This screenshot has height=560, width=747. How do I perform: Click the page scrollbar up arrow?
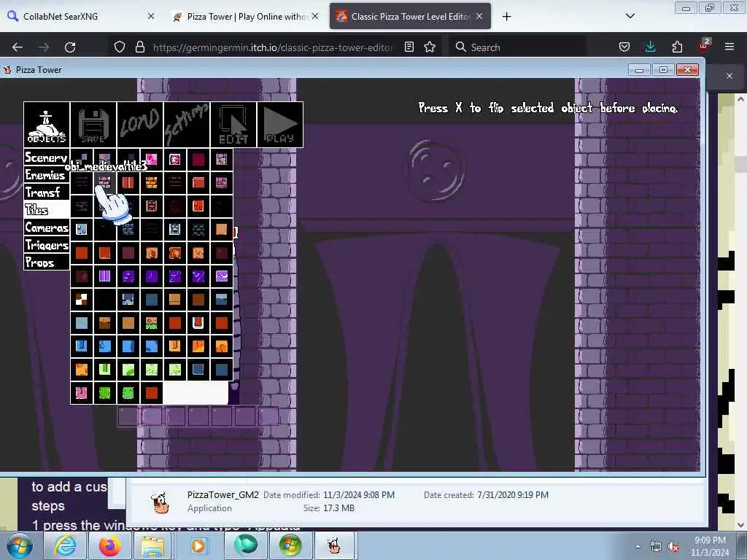coord(740,99)
